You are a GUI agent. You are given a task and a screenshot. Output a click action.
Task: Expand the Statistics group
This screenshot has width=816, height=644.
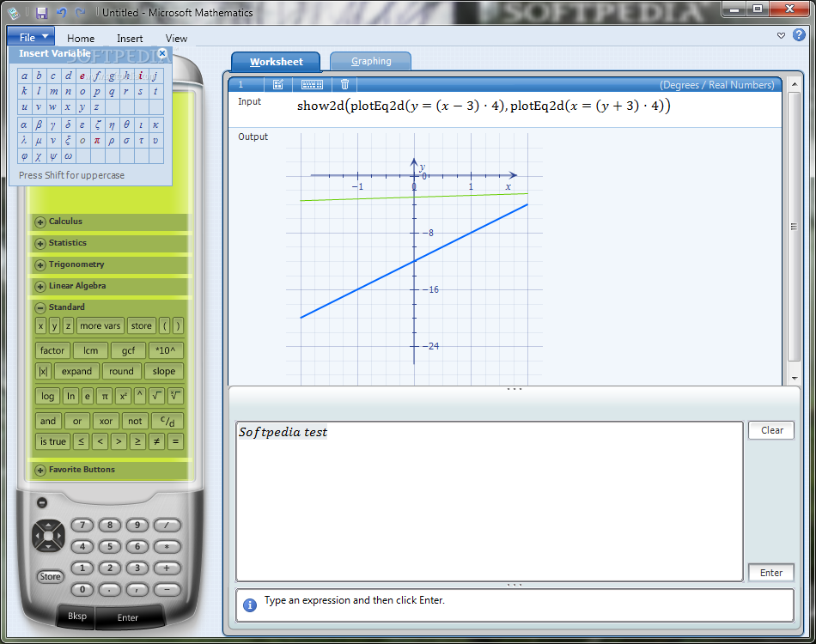[40, 244]
